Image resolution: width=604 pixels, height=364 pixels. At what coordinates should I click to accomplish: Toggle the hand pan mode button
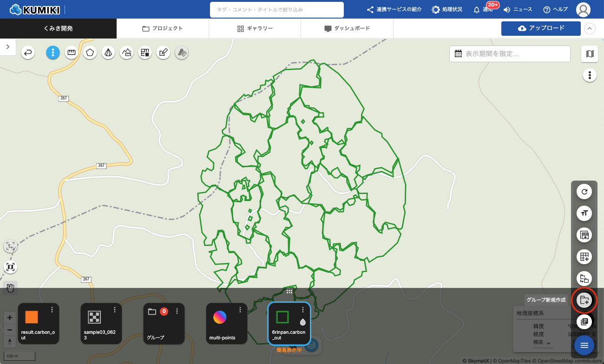10,288
